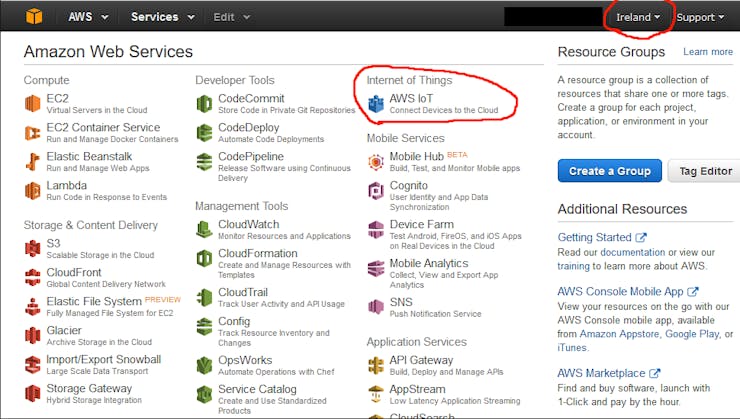
Task: Open the S3 service name link
Action: point(53,243)
